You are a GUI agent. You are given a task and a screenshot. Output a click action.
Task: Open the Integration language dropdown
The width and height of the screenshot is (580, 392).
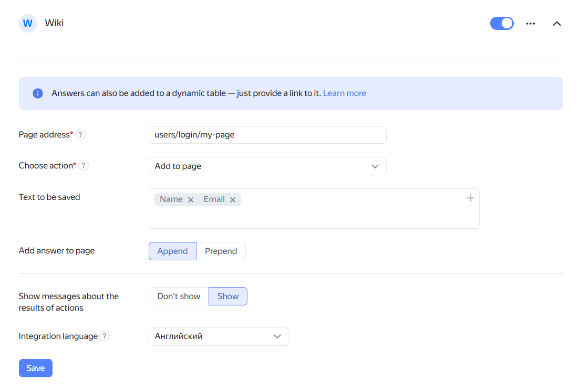click(218, 336)
